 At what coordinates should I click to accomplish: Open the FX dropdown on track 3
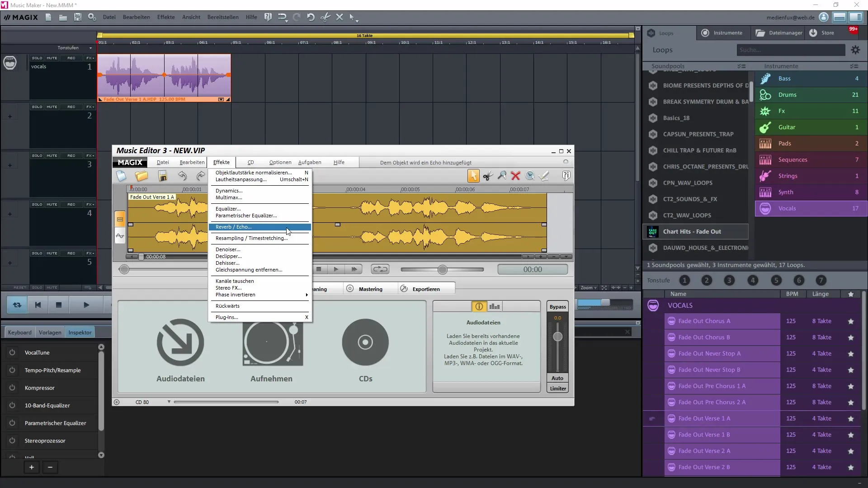90,156
